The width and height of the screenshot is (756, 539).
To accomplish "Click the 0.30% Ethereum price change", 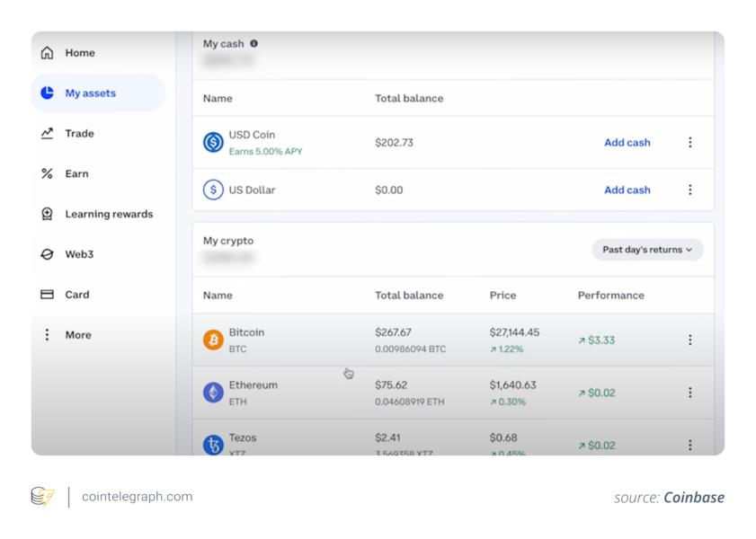I will click(508, 402).
